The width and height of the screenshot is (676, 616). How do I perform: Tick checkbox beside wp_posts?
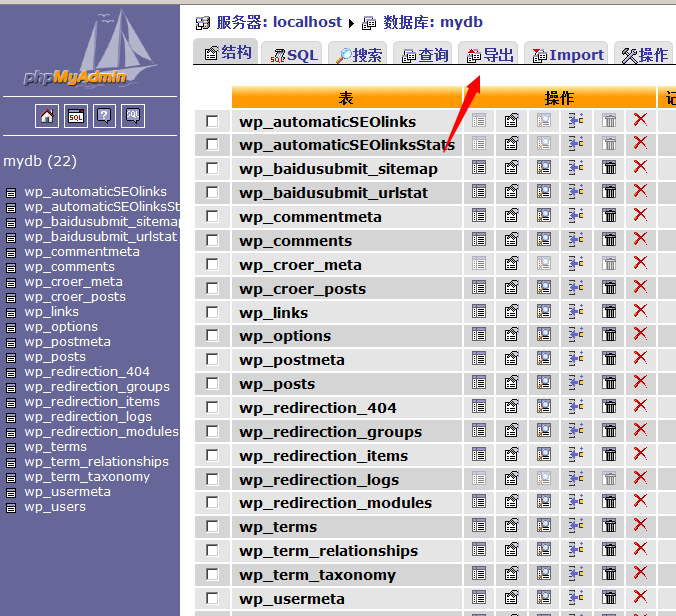[212, 383]
